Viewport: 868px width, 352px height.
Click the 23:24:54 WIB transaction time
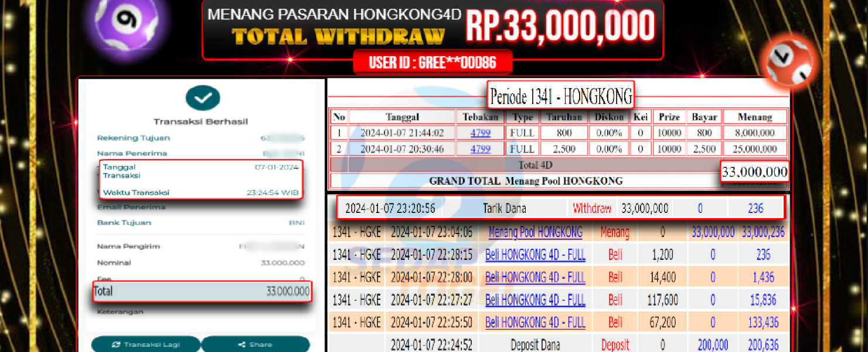273,192
